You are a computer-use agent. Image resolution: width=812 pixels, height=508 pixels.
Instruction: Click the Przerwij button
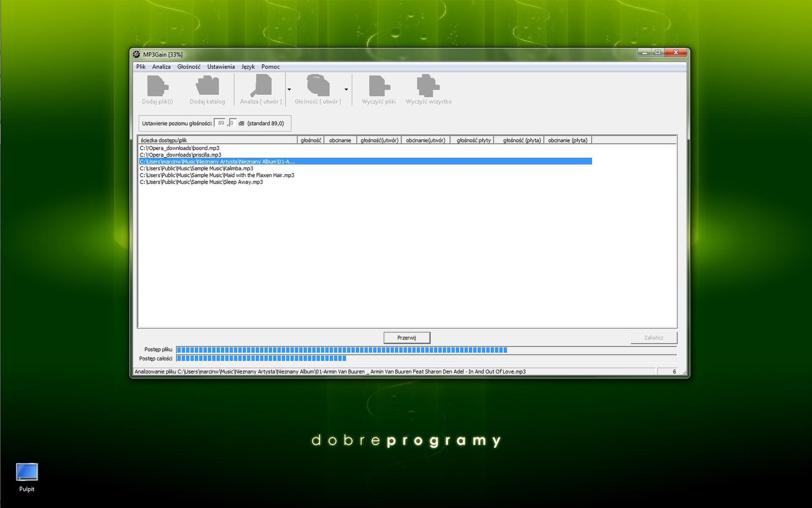click(x=406, y=338)
